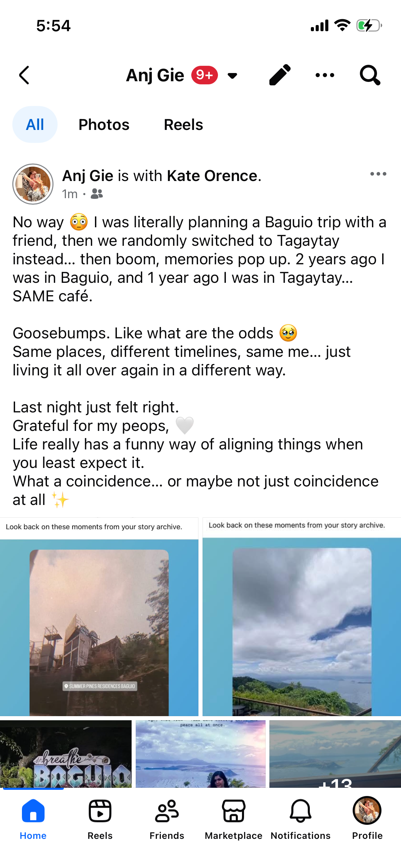401x868 pixels.
Task: Open the header three-dot more menu
Action: [x=325, y=75]
